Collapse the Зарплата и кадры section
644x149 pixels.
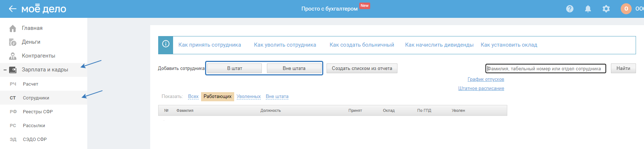click(5, 70)
